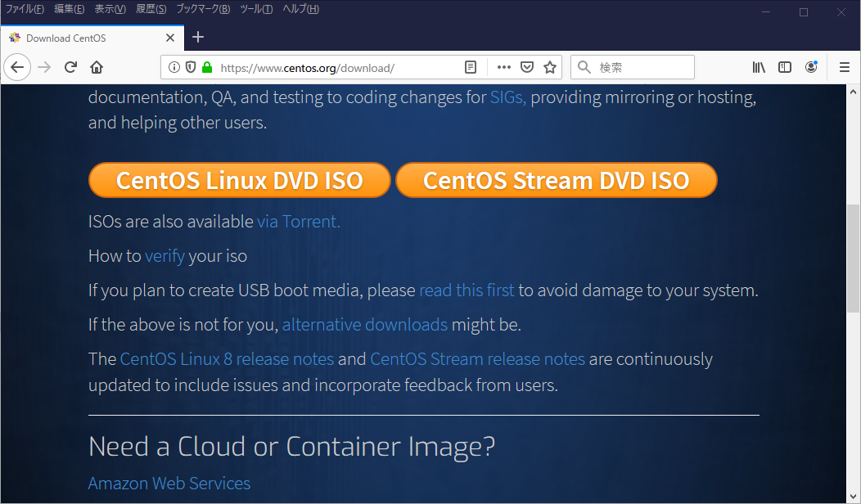Open the hamburger application menu
This screenshot has height=504, width=861.
(845, 67)
